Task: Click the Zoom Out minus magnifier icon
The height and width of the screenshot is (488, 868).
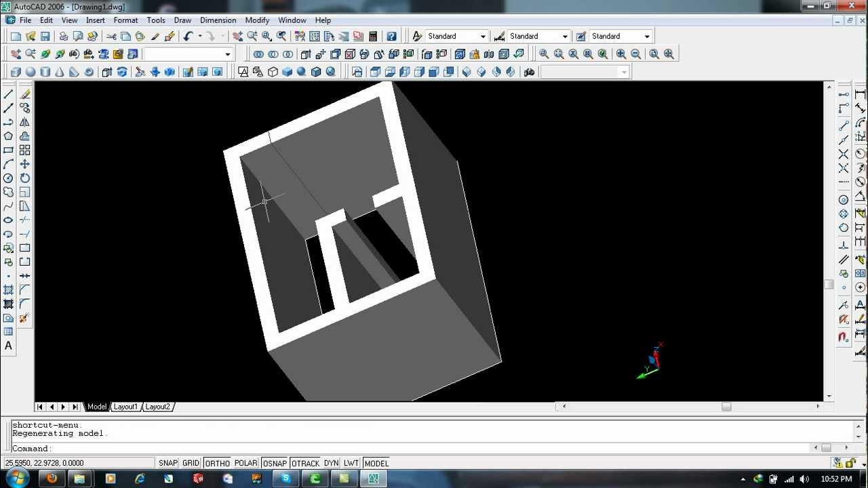Action: click(636, 54)
